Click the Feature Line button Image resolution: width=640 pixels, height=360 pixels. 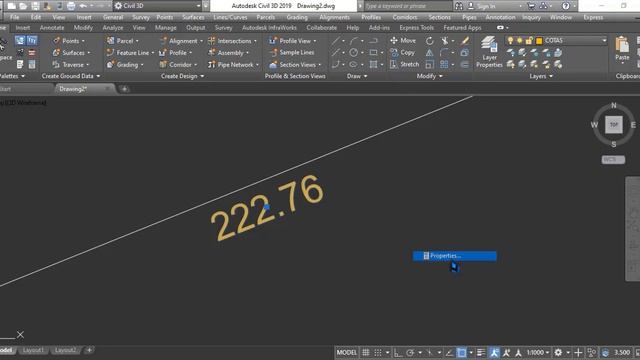tap(130, 53)
